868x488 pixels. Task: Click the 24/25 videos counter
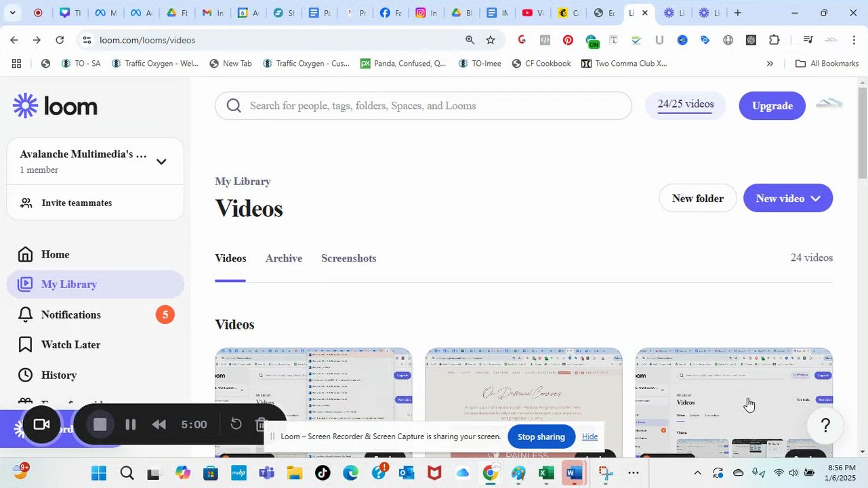pyautogui.click(x=685, y=104)
